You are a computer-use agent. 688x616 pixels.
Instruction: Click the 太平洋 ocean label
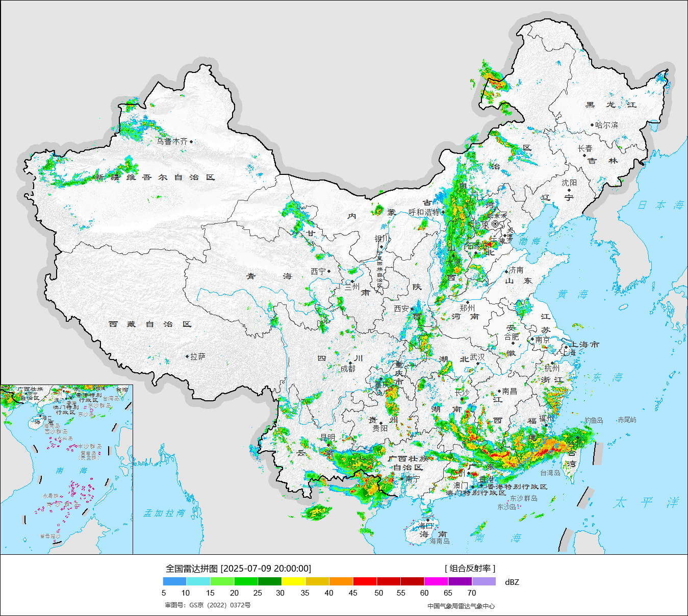(646, 503)
